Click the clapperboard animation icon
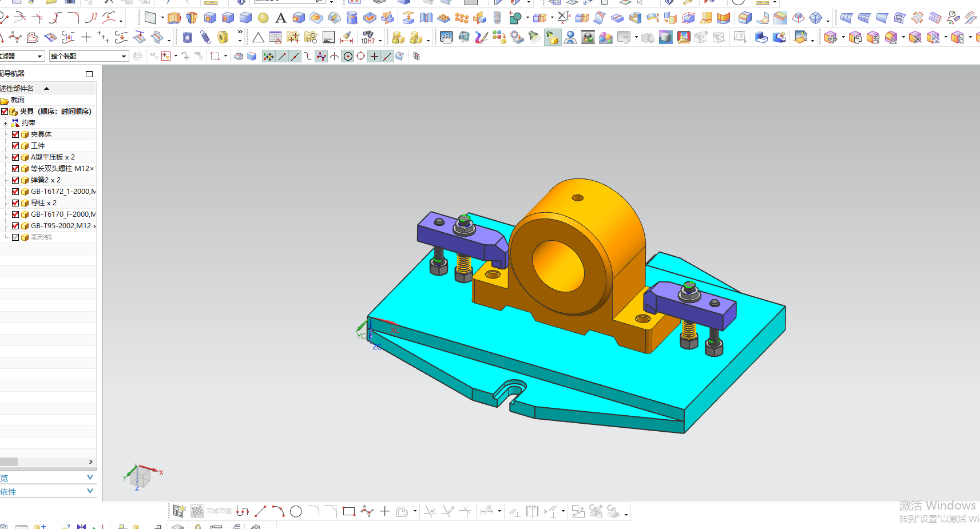980x529 pixels. (446, 38)
